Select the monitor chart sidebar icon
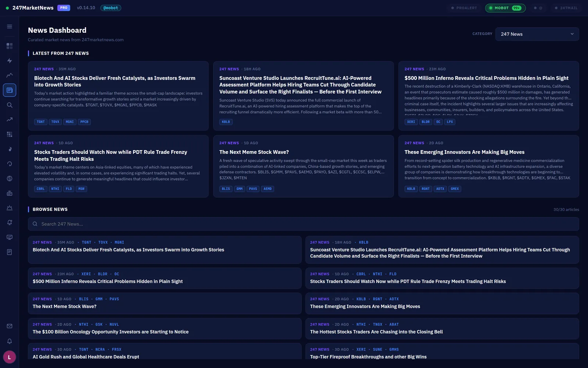This screenshot has width=588, height=368. pyautogui.click(x=10, y=237)
